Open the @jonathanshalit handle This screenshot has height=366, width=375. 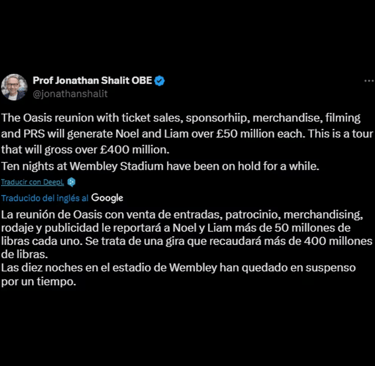70,94
